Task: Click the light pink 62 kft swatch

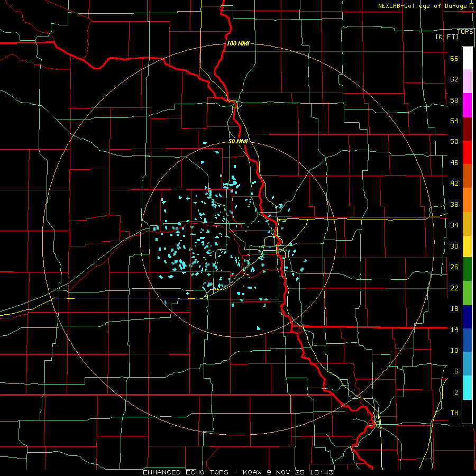Action: click(x=467, y=81)
